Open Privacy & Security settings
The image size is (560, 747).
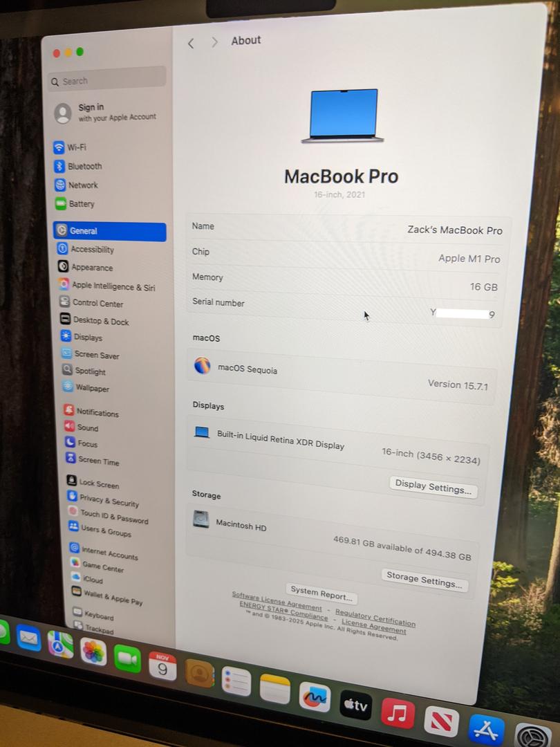(x=103, y=500)
